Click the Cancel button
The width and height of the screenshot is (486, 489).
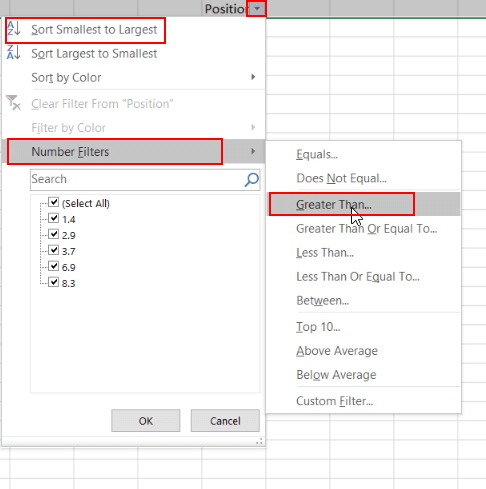tap(225, 421)
